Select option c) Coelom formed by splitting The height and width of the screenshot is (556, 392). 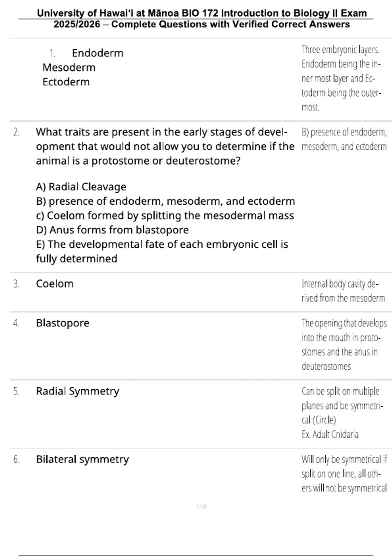tap(165, 216)
